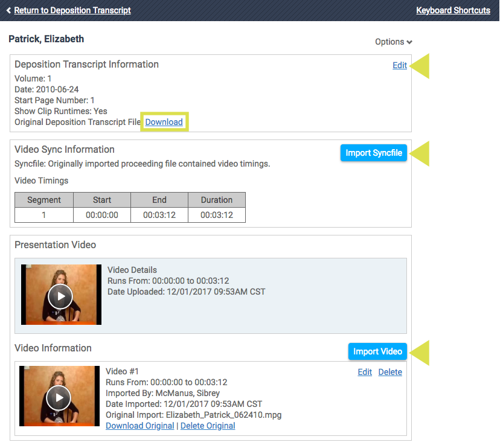Click the Segment 1 number cell
The height and width of the screenshot is (448, 503).
[x=44, y=215]
